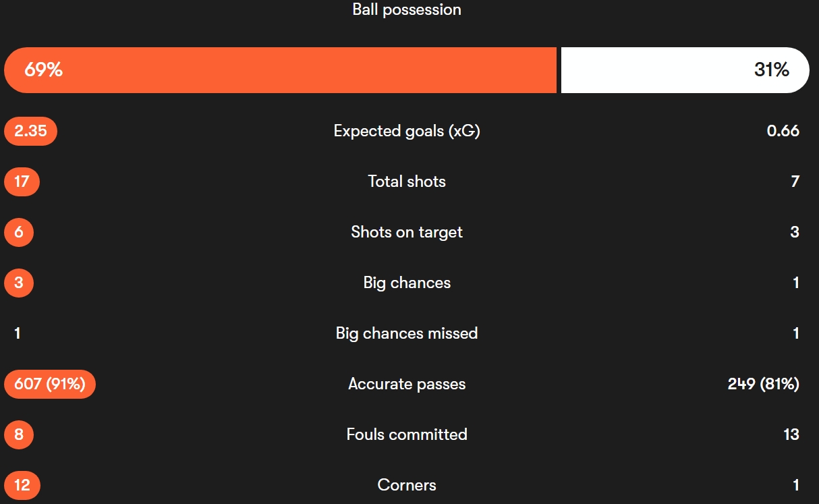This screenshot has height=504, width=819.
Task: Select the Corners stat label
Action: coord(407,485)
